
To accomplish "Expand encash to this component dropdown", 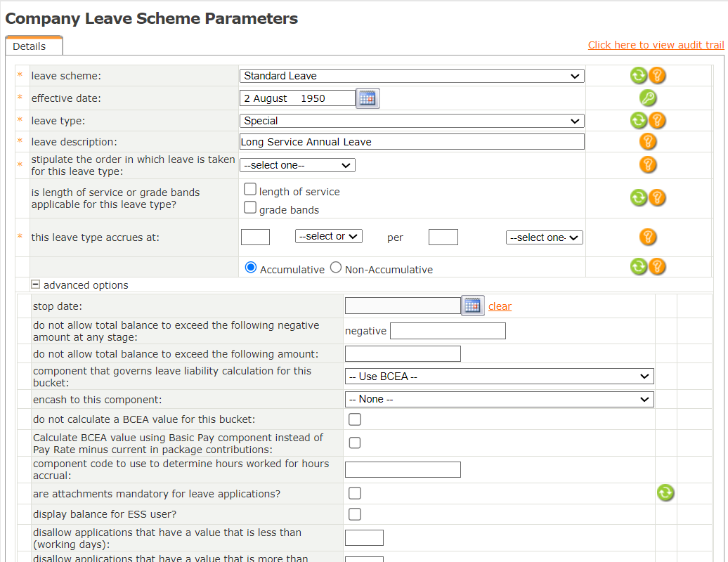I will pos(499,399).
